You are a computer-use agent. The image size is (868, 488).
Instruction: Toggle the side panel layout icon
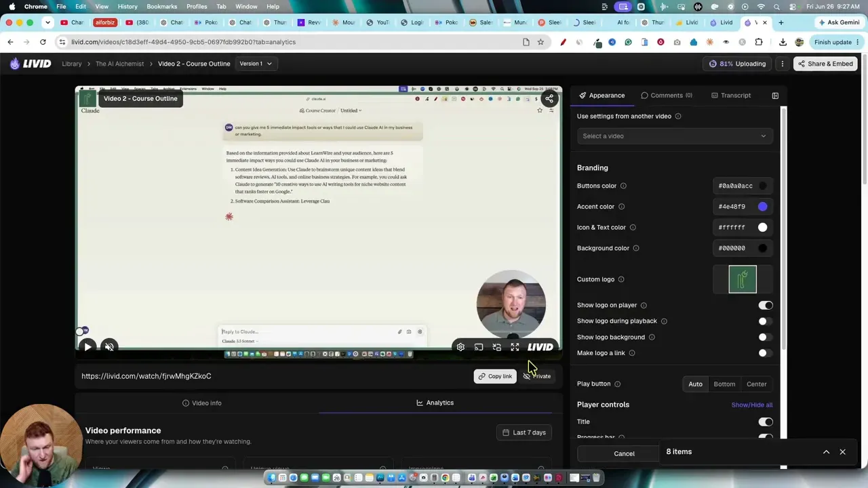(775, 96)
